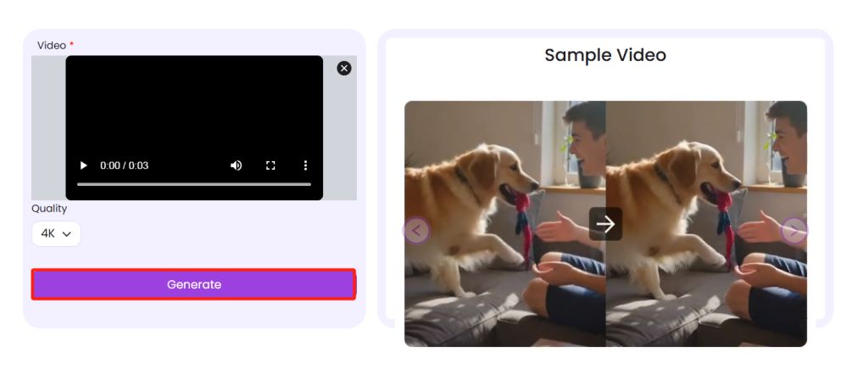Click the white arrow between the sample videos
Viewport: 868px width, 370px height.
pyautogui.click(x=605, y=224)
